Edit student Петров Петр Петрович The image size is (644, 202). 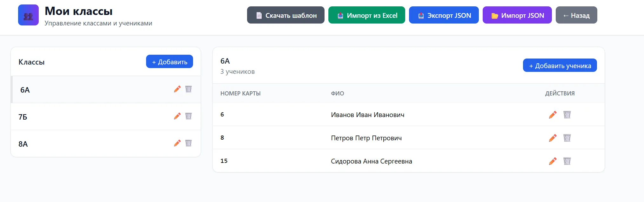(x=553, y=138)
